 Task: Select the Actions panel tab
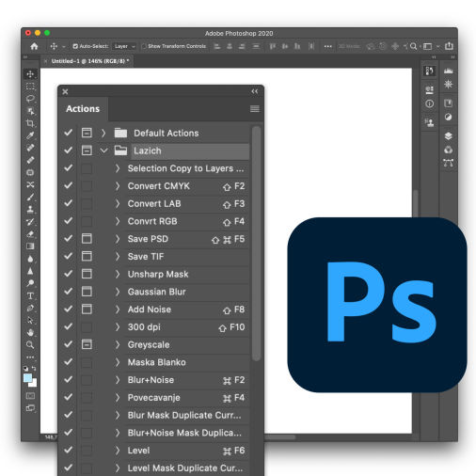[83, 109]
